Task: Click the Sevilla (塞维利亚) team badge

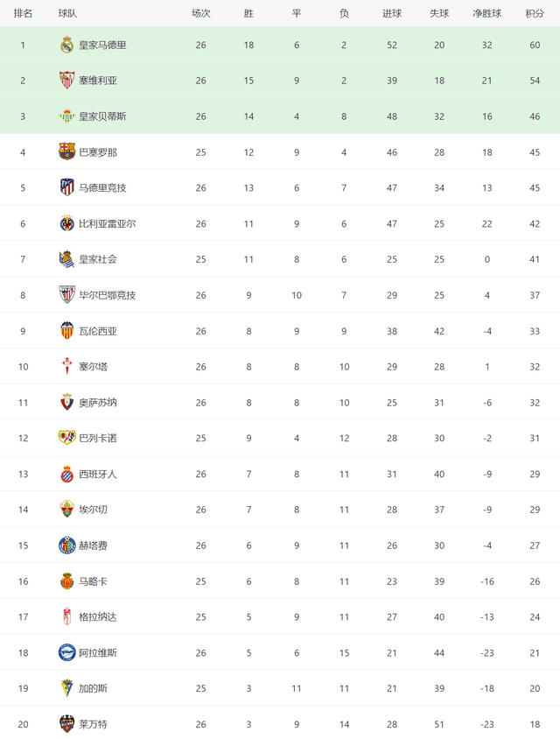Action: coord(66,81)
